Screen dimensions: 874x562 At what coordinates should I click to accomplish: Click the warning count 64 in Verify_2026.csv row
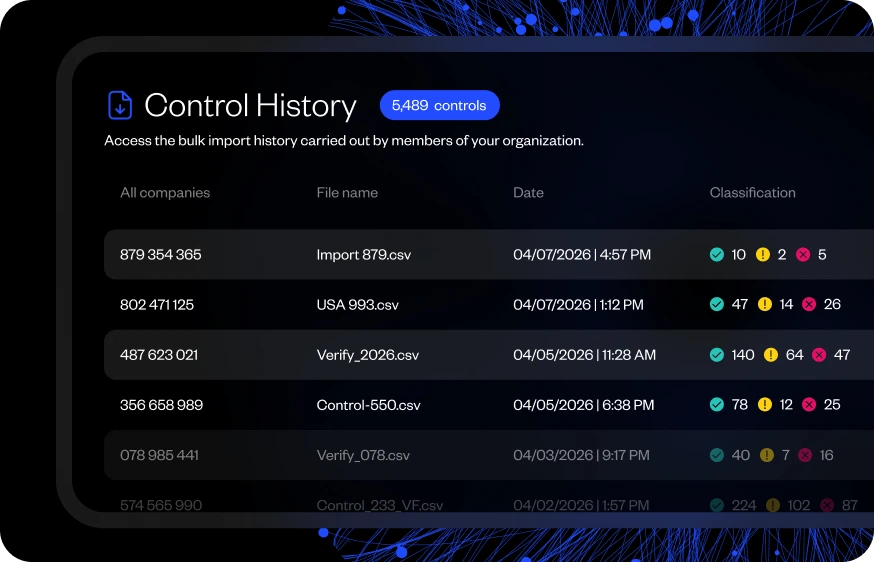click(794, 355)
